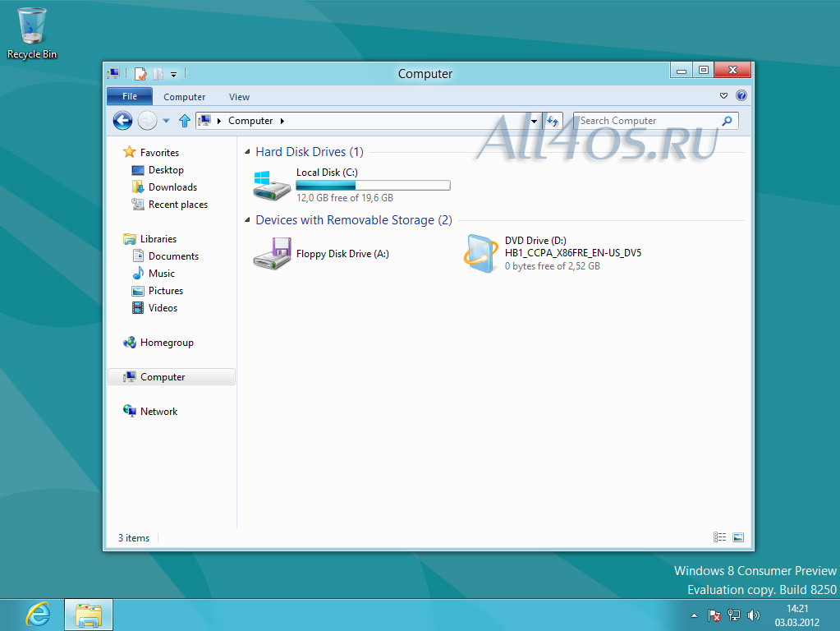
Task: Select the Local Disk (C:) drive icon
Action: tap(272, 186)
